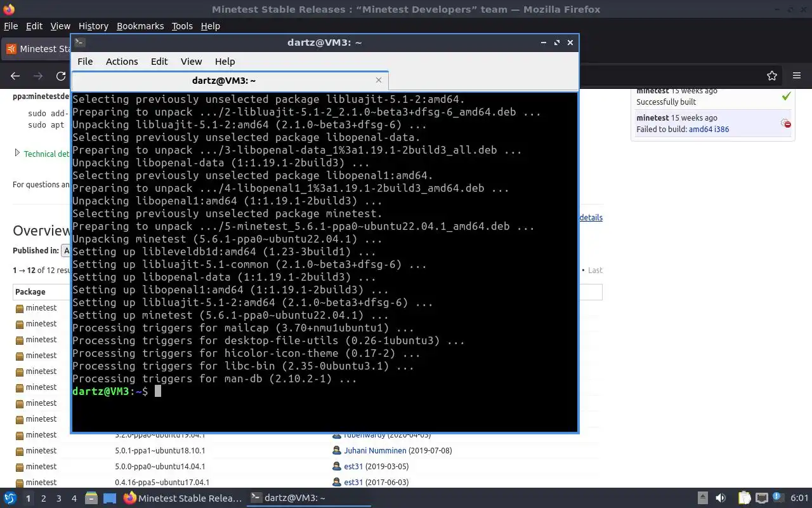Open the clipboard manager tray icon
Image resolution: width=812 pixels, height=508 pixels.
tap(744, 498)
